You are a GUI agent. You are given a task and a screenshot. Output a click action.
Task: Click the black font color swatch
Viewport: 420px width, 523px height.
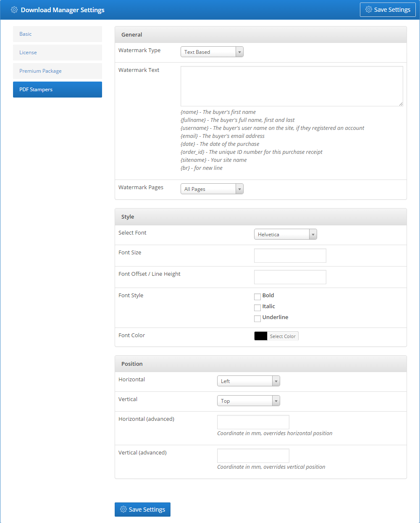pos(261,336)
